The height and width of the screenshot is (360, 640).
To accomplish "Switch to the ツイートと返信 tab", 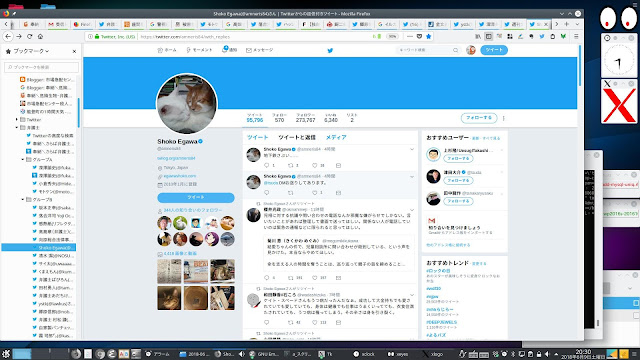I will 297,138.
